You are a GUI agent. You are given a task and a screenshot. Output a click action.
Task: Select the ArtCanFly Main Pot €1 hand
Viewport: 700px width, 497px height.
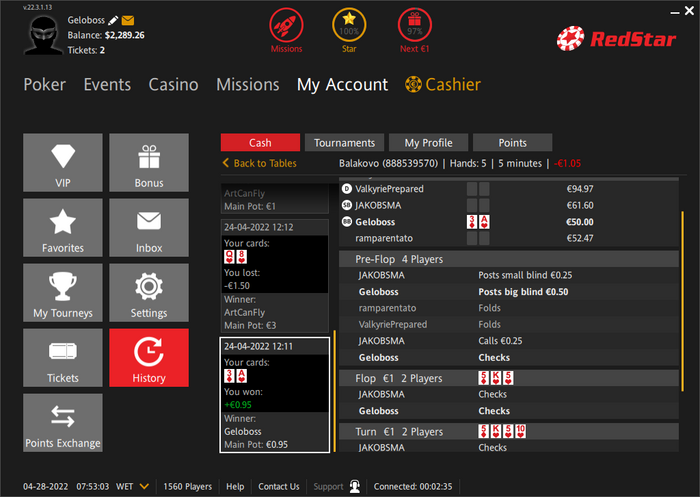[275, 199]
